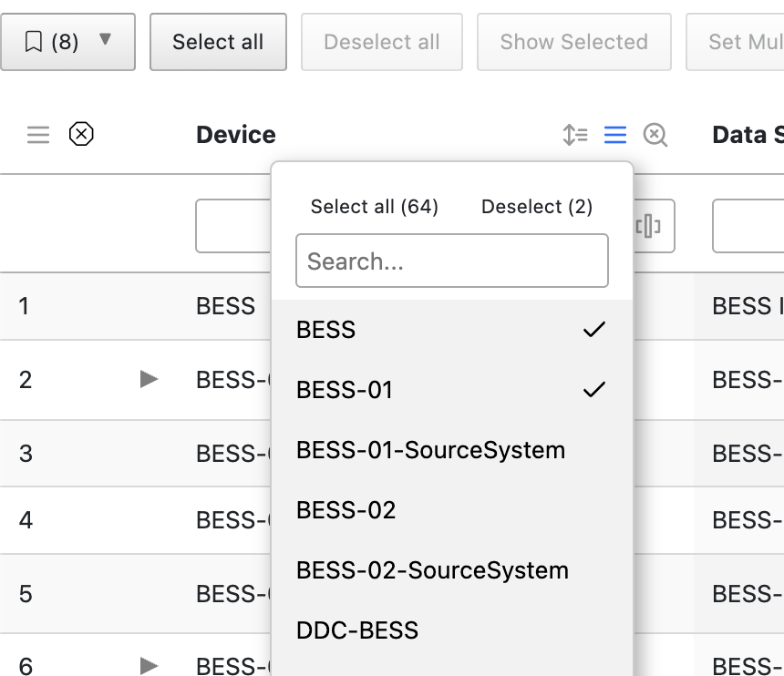Open the bookmarks (8) dropdown
This screenshot has height=676, width=784.
[67, 42]
